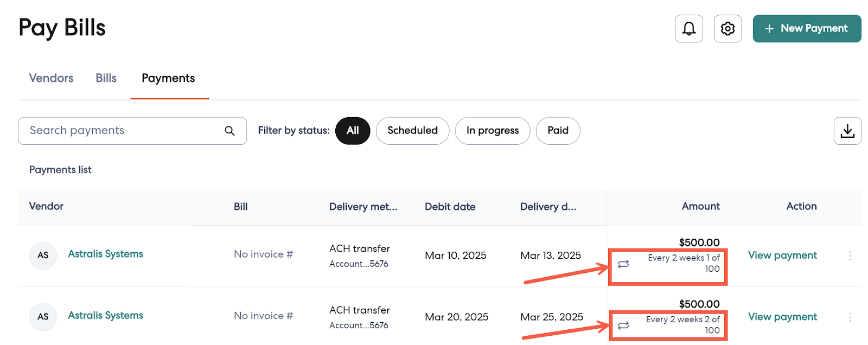View payment for Mar 10 debit

pos(782,255)
